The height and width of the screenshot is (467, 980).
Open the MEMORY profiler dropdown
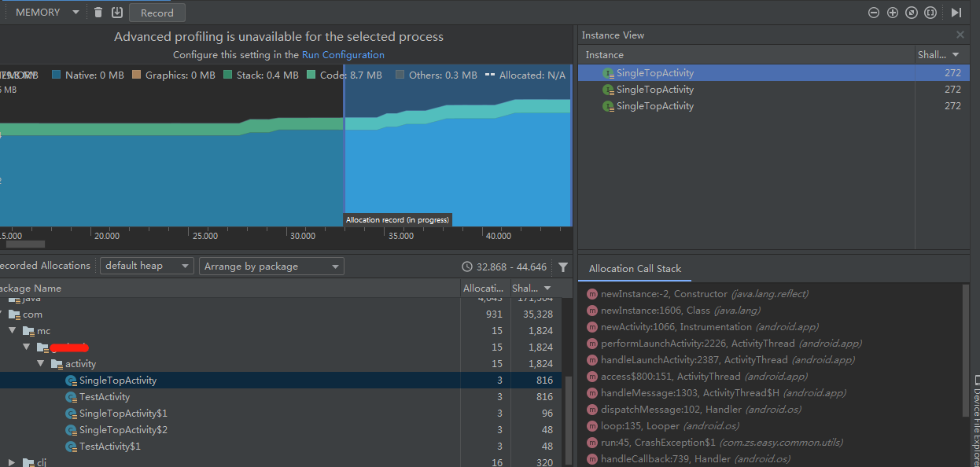[47, 13]
